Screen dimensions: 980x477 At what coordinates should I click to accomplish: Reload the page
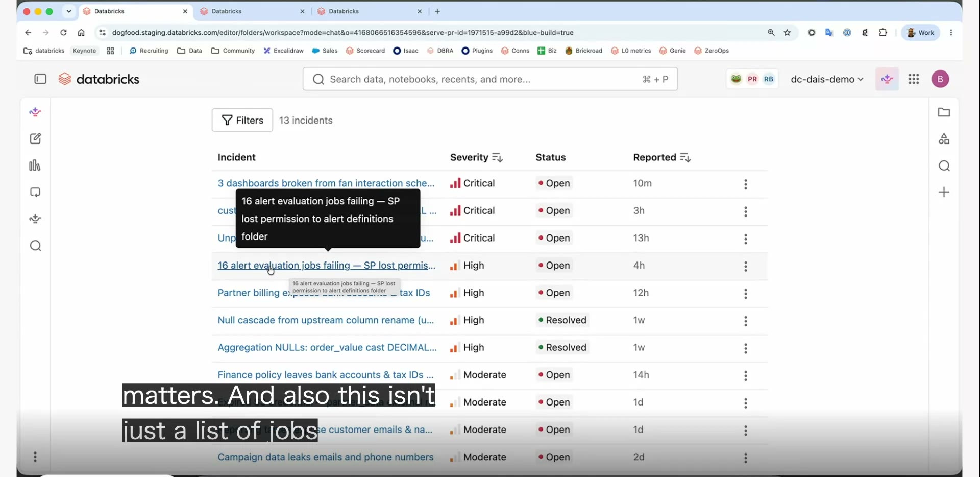(x=64, y=33)
